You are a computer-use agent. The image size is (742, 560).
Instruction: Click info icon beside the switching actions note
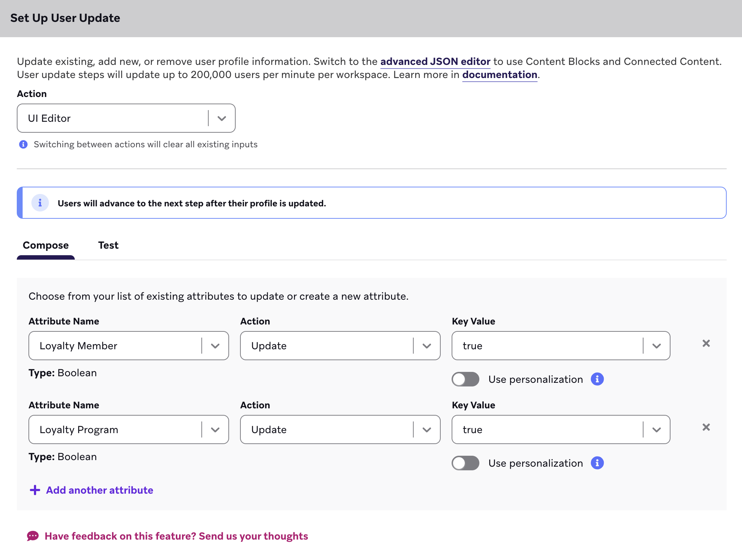[23, 144]
